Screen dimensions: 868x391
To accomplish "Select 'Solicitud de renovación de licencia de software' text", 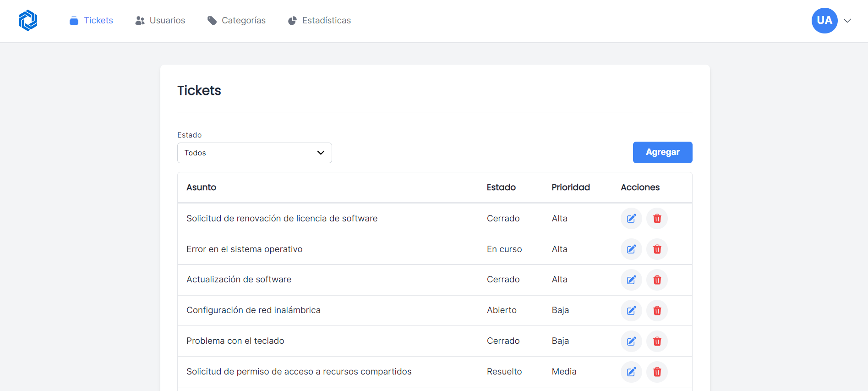I will point(282,219).
